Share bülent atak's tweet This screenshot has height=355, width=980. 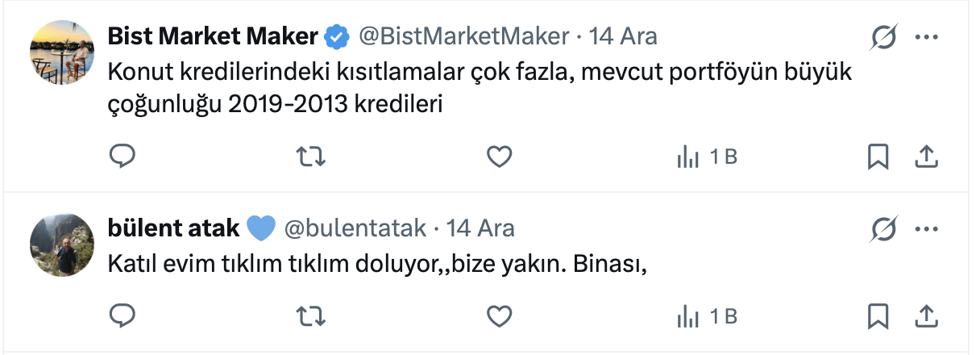(927, 316)
